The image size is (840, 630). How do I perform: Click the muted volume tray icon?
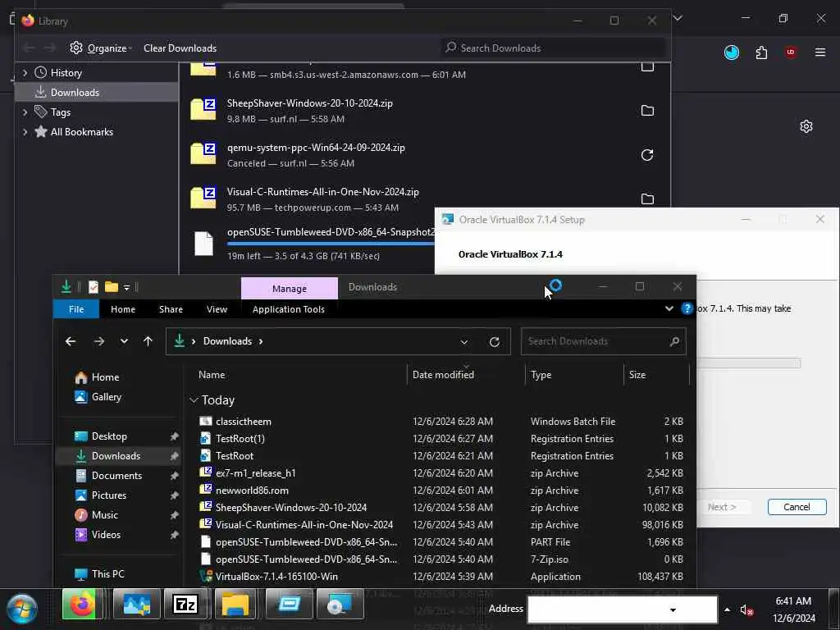(746, 609)
